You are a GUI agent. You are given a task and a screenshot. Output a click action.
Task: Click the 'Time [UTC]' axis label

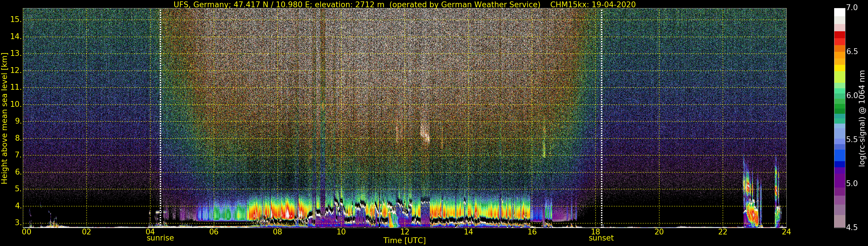point(404,241)
